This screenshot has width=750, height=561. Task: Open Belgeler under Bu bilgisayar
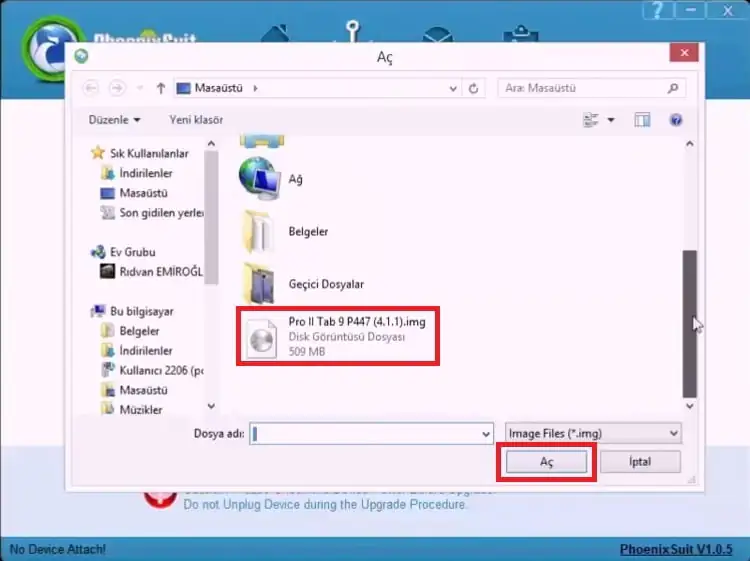pos(130,331)
